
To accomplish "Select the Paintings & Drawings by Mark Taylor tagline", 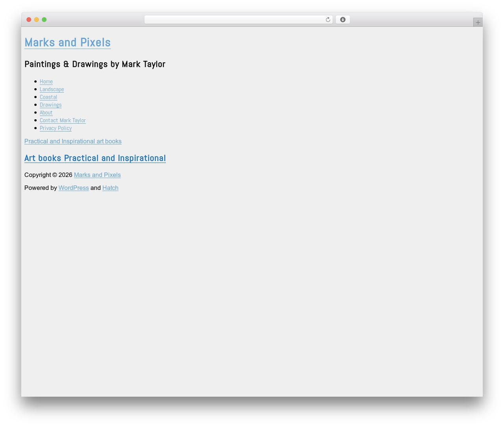I will [95, 64].
